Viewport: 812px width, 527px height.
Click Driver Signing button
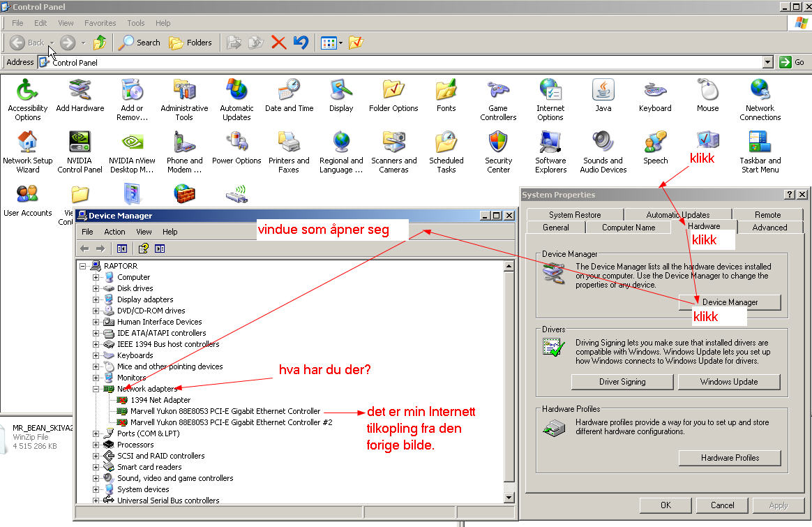[x=622, y=381]
